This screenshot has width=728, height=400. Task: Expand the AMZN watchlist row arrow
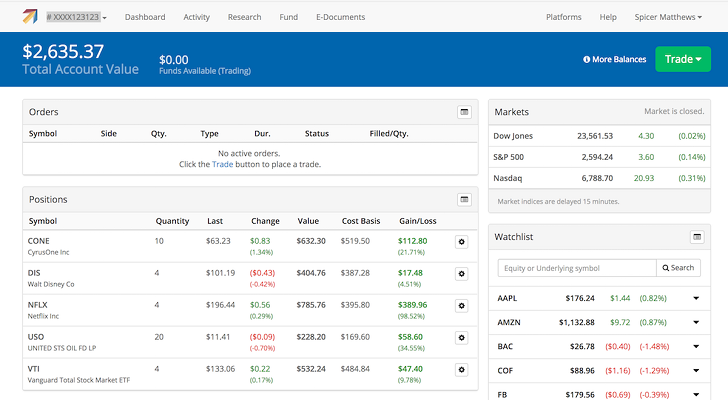[x=696, y=322]
